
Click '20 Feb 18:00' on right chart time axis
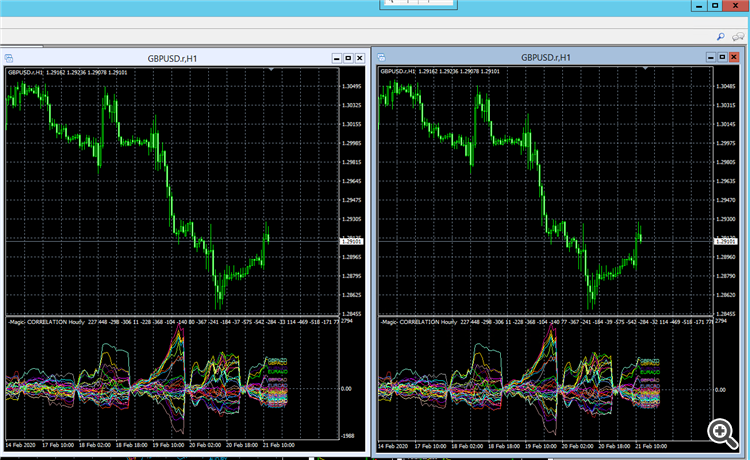(x=614, y=446)
